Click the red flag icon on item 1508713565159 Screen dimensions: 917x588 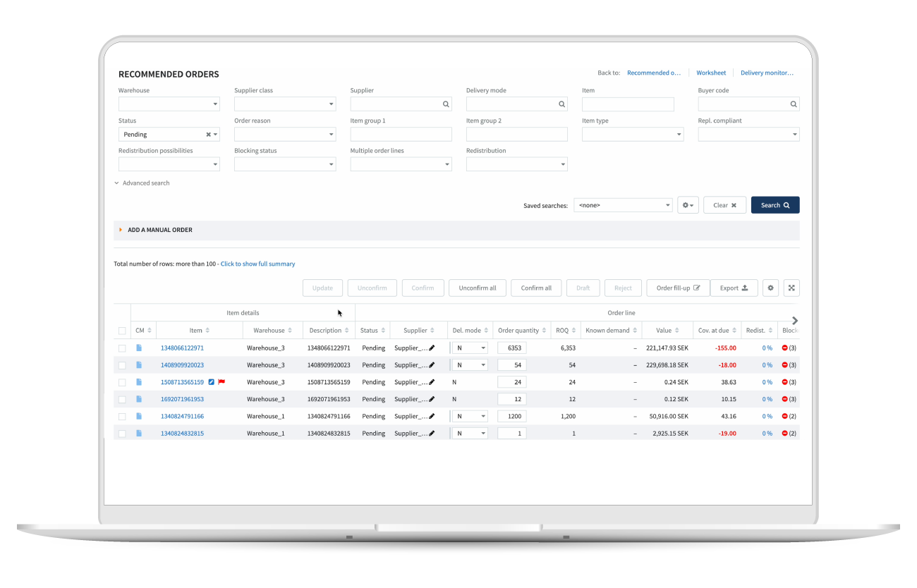point(221,382)
